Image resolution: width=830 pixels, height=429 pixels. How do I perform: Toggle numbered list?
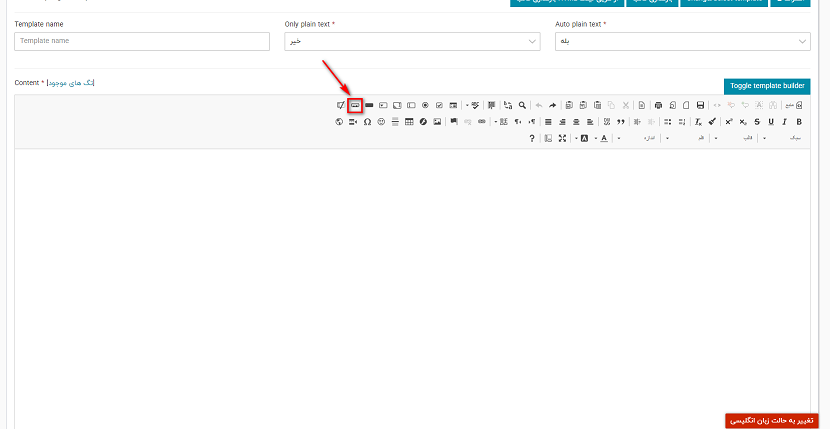[682, 122]
